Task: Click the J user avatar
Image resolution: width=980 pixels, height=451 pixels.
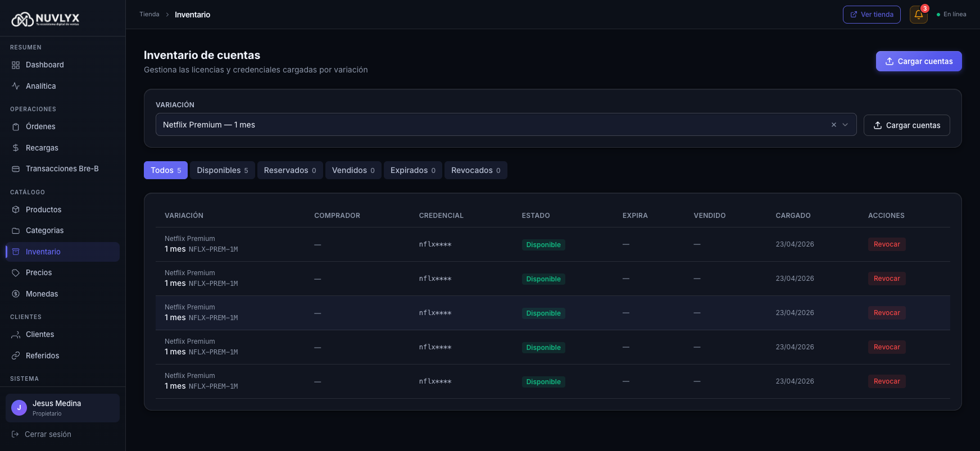Action: [x=19, y=408]
